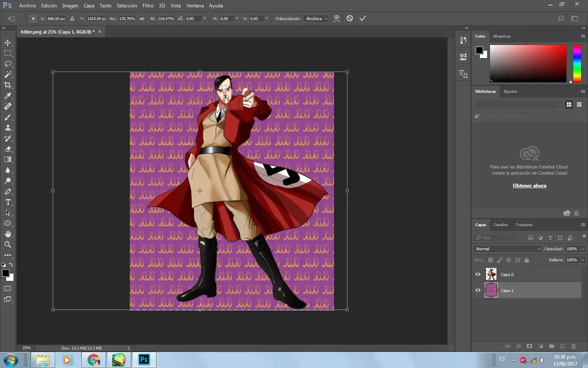Open the Edición menu

tap(49, 6)
